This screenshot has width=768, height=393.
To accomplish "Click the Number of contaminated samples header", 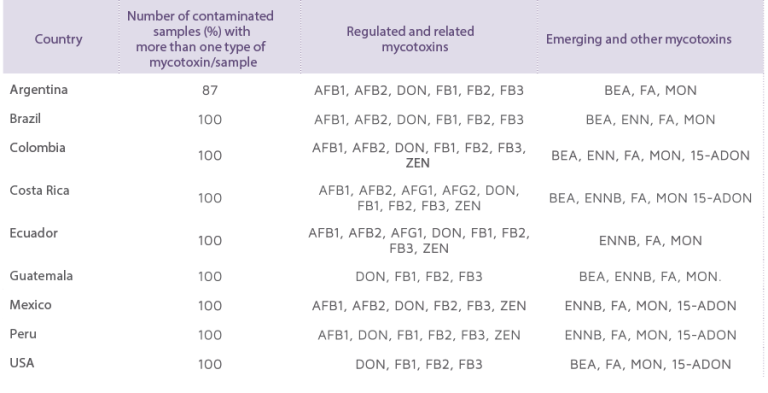I will pos(200,39).
